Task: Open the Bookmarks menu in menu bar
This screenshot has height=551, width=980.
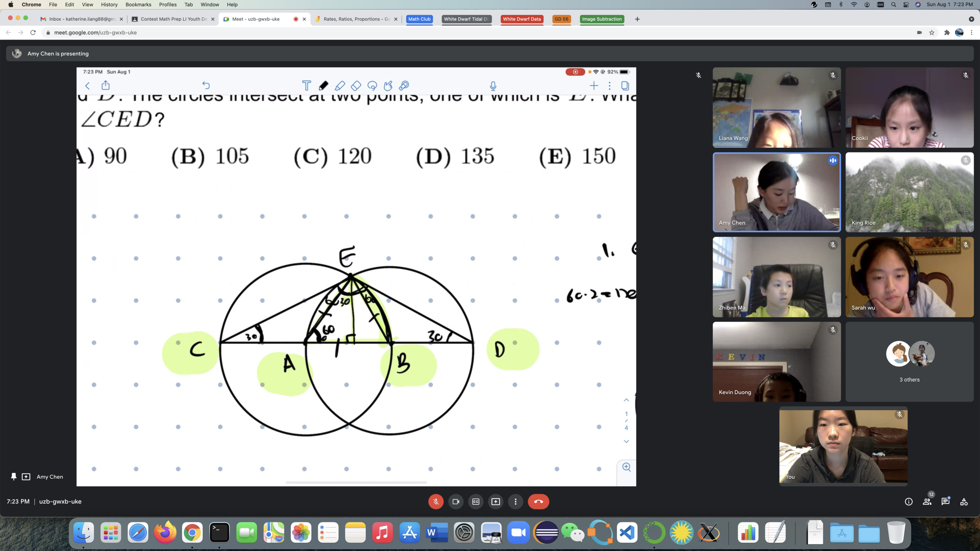Action: click(x=138, y=4)
